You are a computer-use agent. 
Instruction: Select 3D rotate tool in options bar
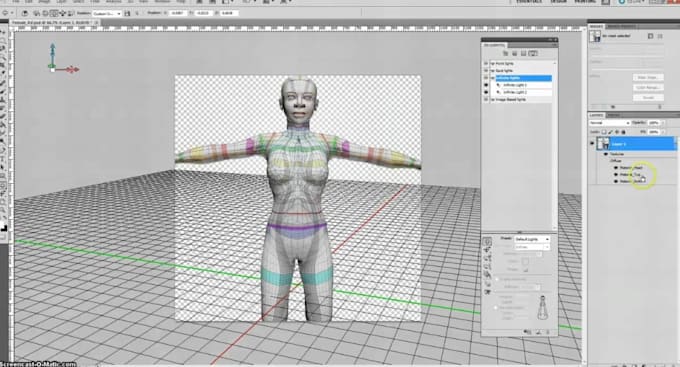[x=36, y=13]
